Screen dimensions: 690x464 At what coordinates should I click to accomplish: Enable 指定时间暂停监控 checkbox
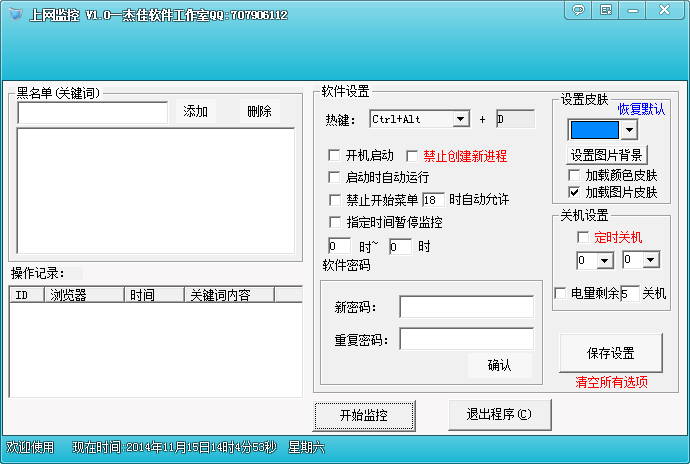pyautogui.click(x=335, y=222)
